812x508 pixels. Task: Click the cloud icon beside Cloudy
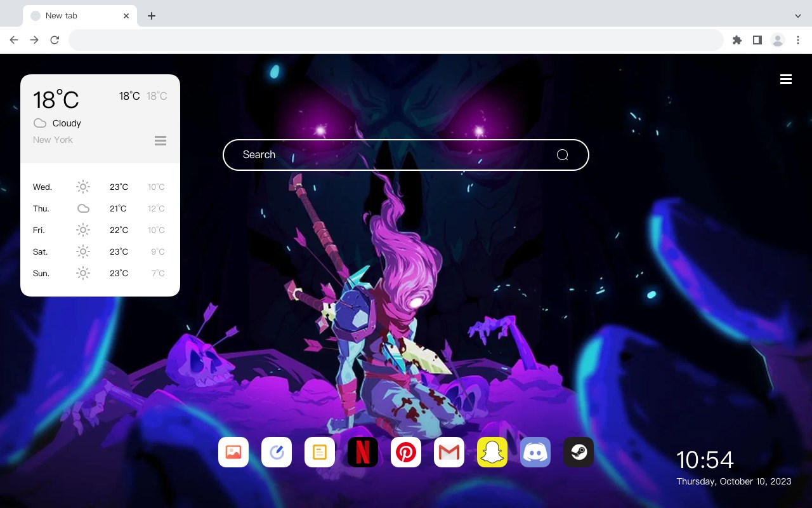coord(40,123)
